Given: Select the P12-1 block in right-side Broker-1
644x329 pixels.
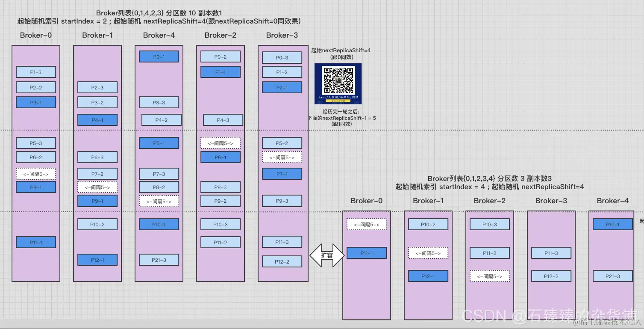Looking at the screenshot, I should (x=428, y=276).
